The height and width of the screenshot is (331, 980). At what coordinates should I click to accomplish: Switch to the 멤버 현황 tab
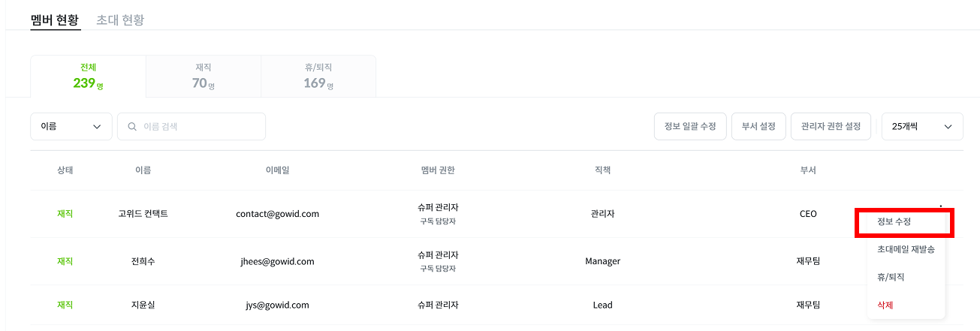55,20
